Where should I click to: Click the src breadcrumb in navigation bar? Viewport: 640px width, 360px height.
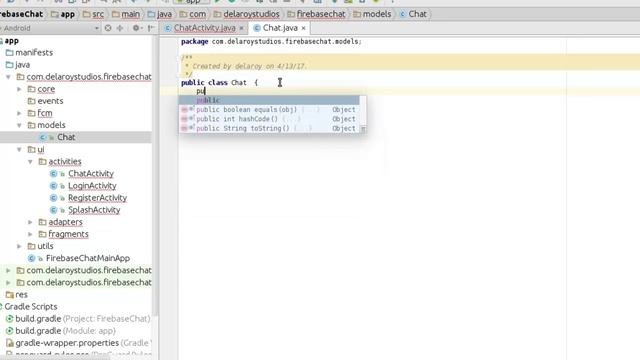click(x=93, y=14)
